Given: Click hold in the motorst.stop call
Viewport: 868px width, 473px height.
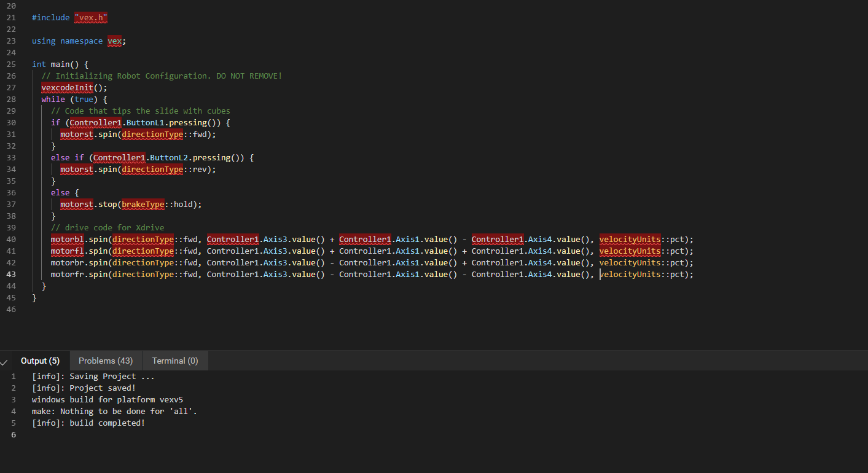Looking at the screenshot, I should (183, 205).
